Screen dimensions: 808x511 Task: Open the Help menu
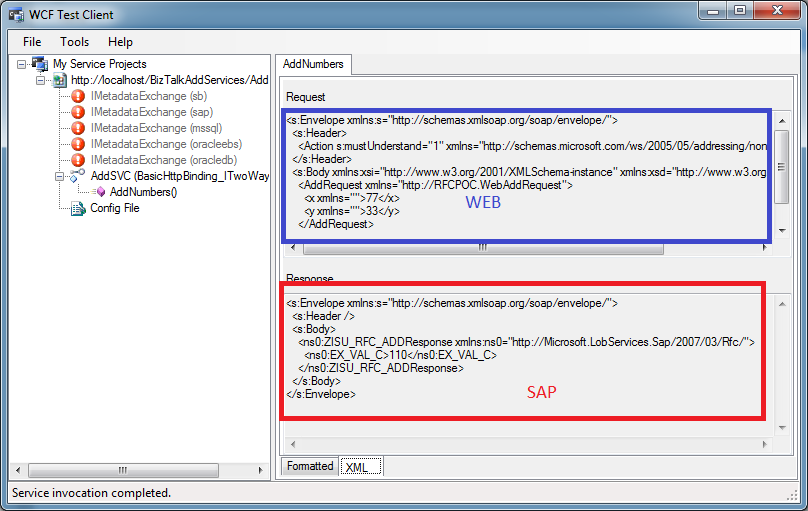pos(120,42)
